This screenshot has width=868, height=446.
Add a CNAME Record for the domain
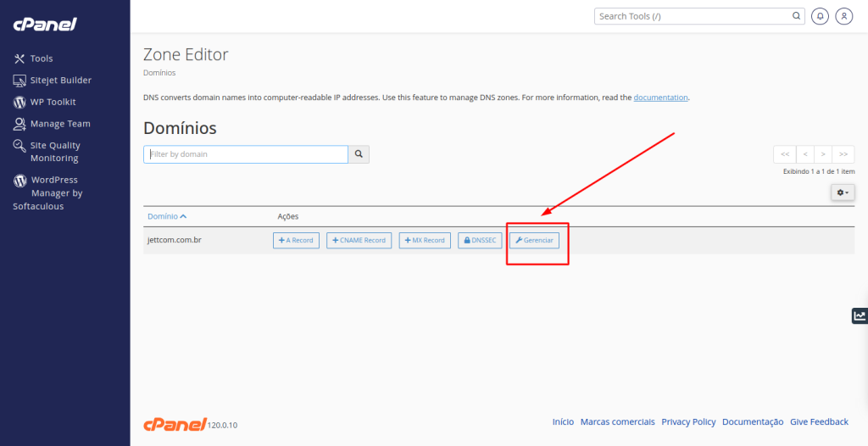359,241
